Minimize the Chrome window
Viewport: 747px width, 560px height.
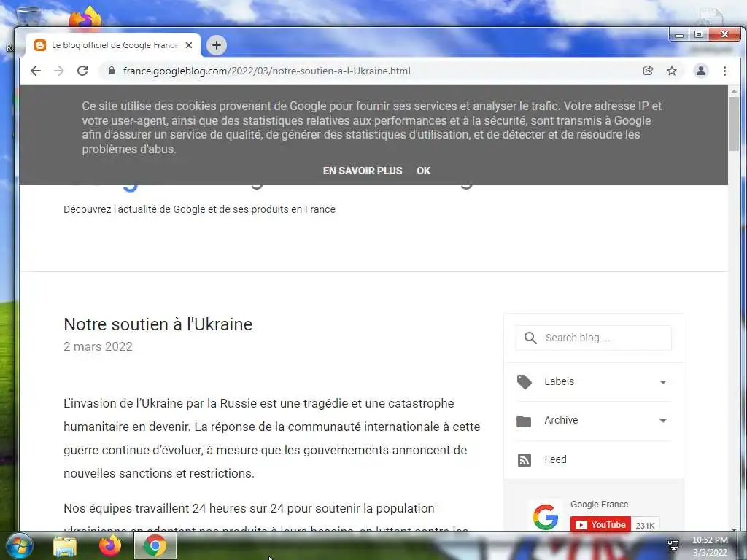tap(679, 35)
